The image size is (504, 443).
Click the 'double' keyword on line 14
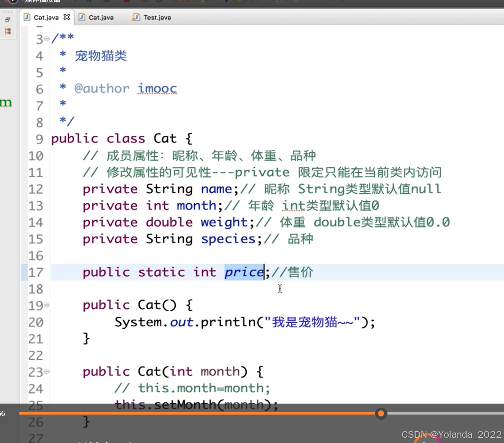pyautogui.click(x=169, y=223)
